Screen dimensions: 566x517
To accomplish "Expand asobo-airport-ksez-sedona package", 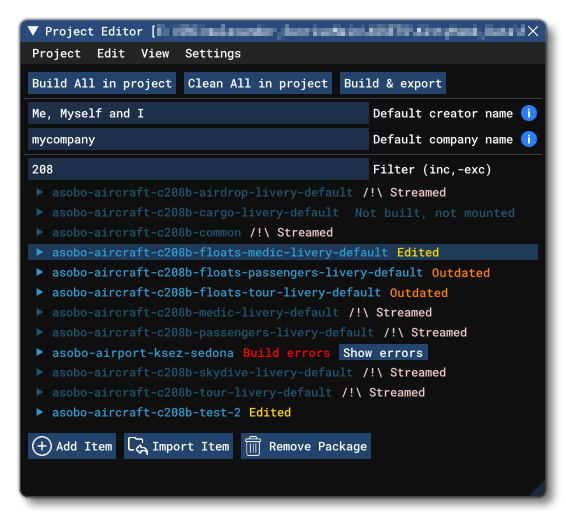I will 40,353.
